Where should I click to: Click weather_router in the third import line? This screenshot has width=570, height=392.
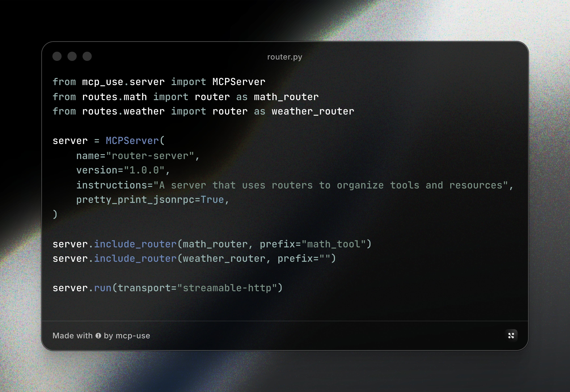click(313, 112)
